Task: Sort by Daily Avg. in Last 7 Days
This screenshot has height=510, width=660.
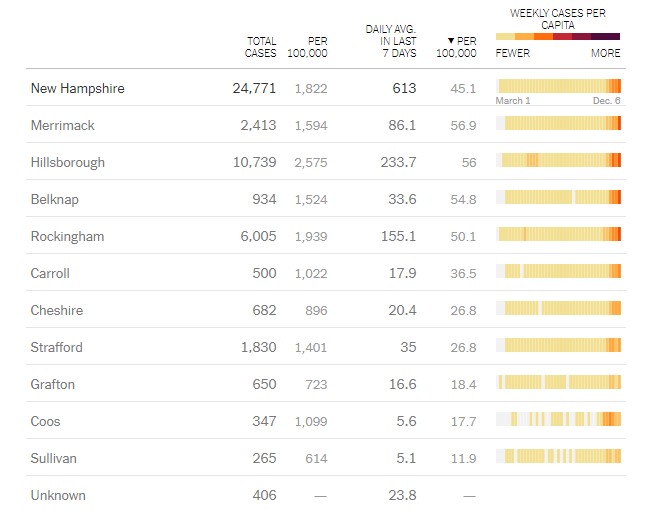Action: click(x=391, y=41)
